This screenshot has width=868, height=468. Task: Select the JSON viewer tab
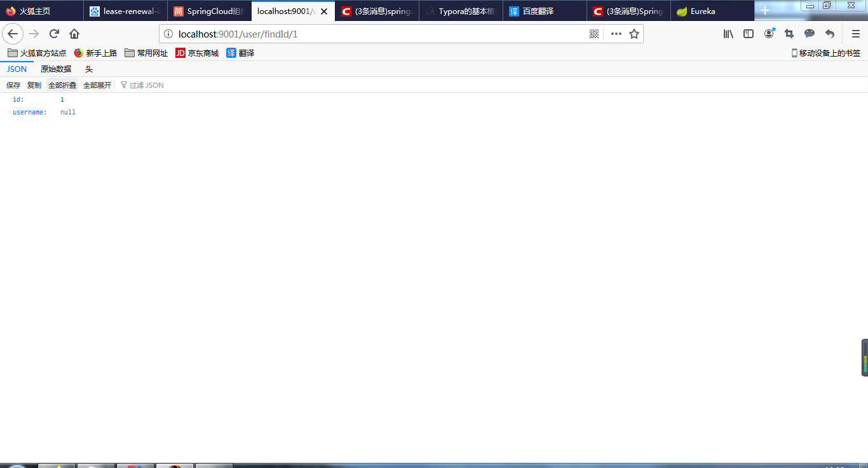17,69
